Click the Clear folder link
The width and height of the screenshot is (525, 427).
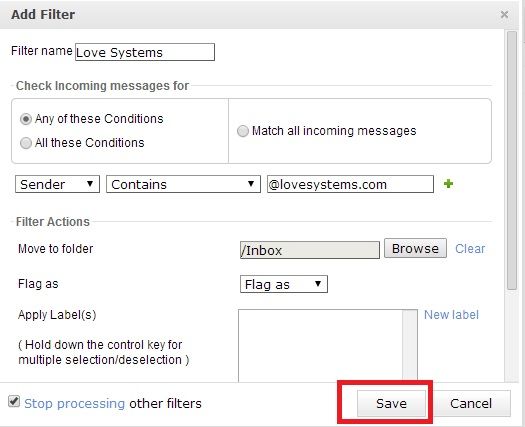click(x=470, y=249)
